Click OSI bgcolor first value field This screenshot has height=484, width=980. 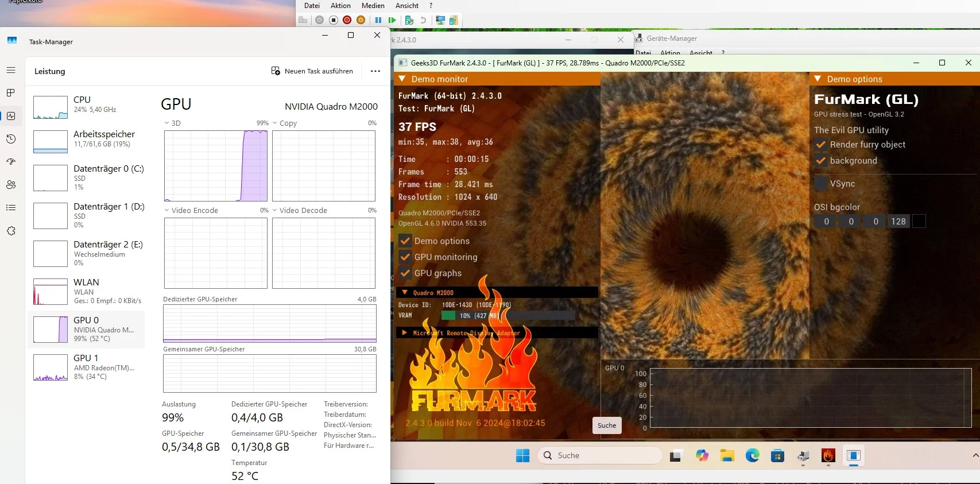point(826,222)
